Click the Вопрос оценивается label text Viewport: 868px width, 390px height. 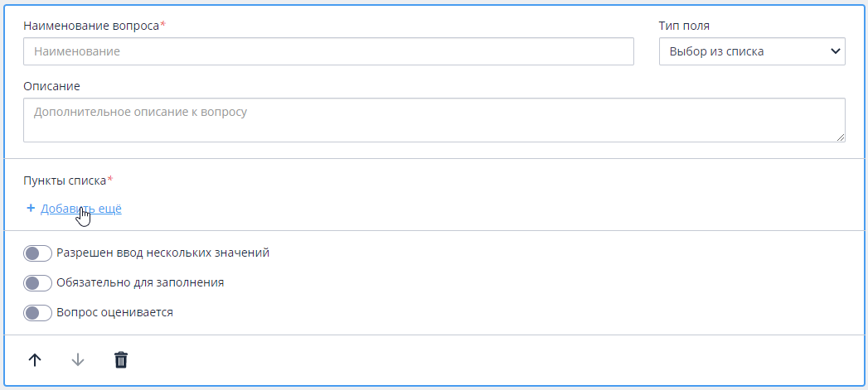tap(114, 312)
